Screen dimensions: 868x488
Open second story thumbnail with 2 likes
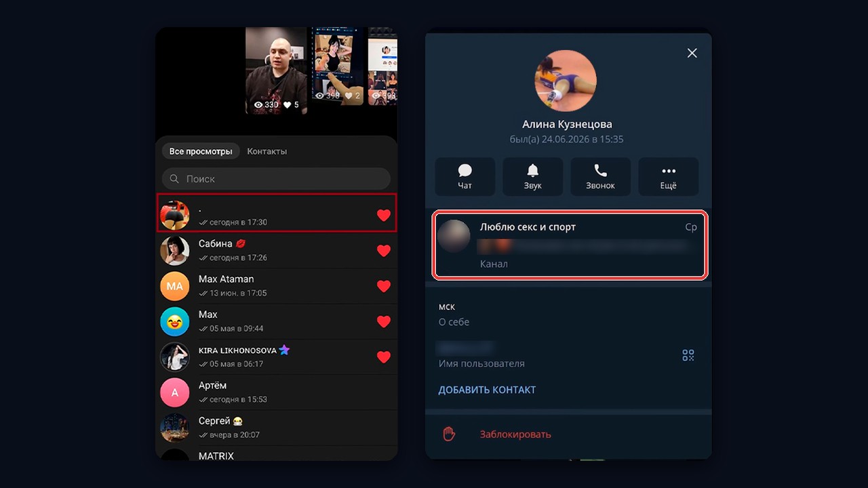pyautogui.click(x=336, y=66)
